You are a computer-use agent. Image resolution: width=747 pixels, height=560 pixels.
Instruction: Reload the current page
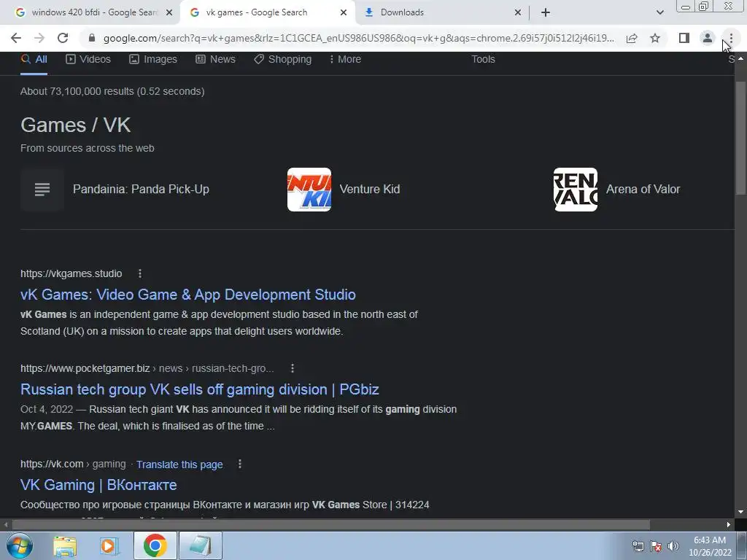pos(63,38)
